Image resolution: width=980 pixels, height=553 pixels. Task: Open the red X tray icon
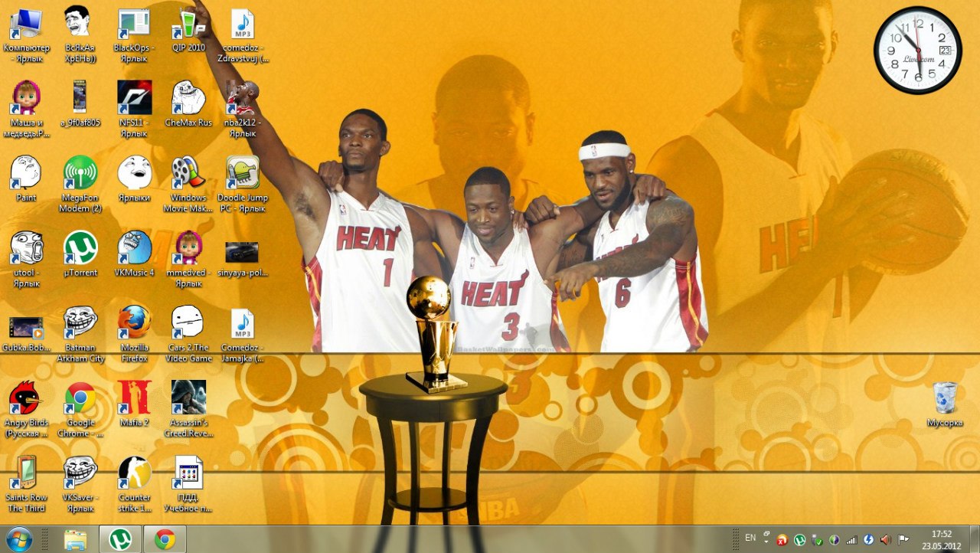pos(782,539)
